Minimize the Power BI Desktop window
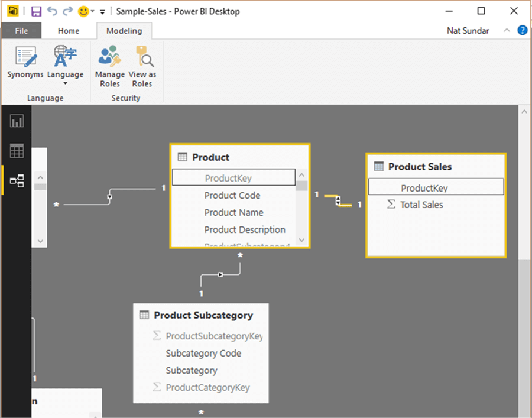 449,11
